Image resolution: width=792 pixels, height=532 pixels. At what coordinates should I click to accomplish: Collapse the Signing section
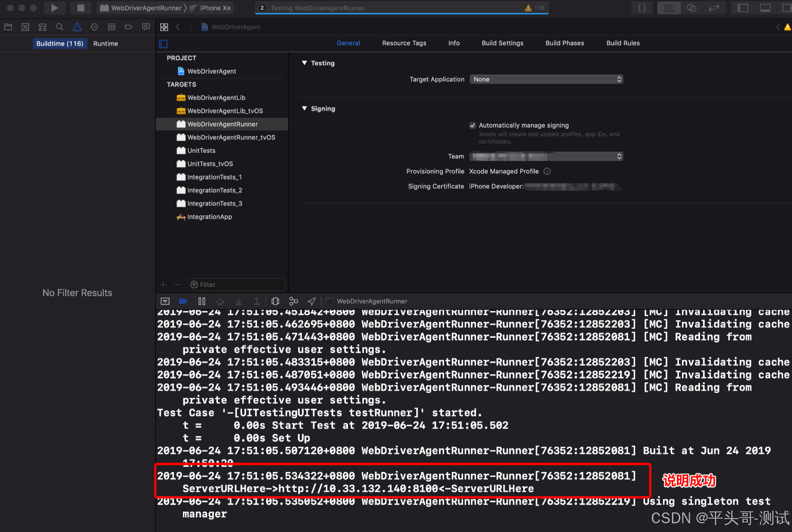(305, 108)
